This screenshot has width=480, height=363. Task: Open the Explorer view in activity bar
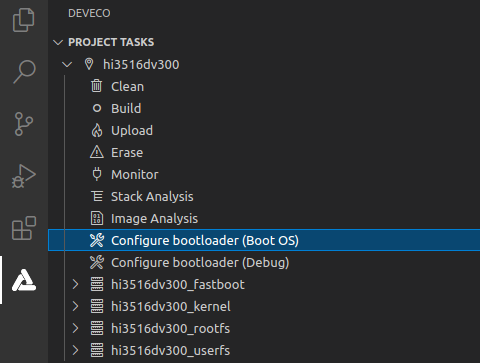(x=23, y=20)
